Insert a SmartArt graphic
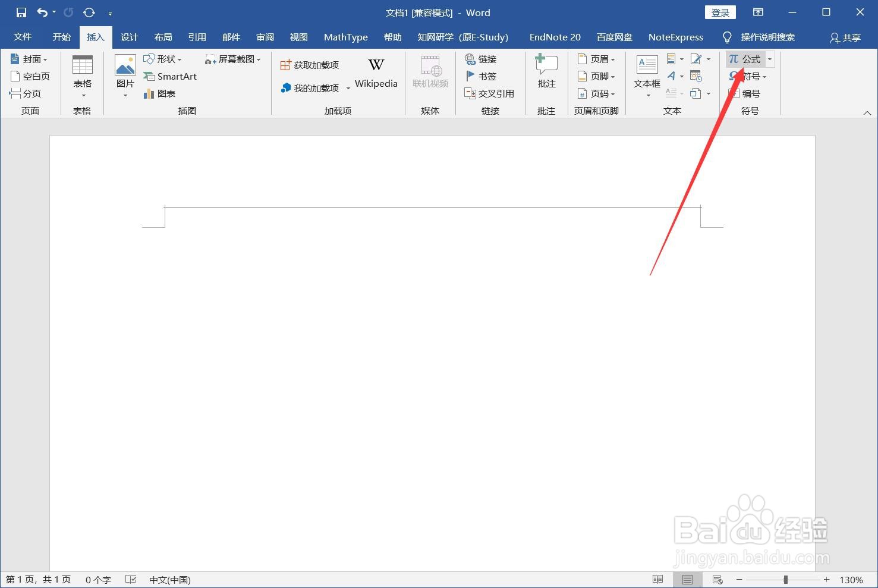 170,76
